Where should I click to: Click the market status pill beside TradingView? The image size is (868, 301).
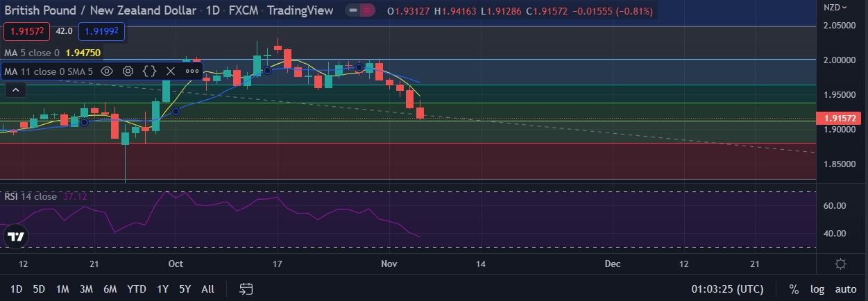[x=361, y=10]
